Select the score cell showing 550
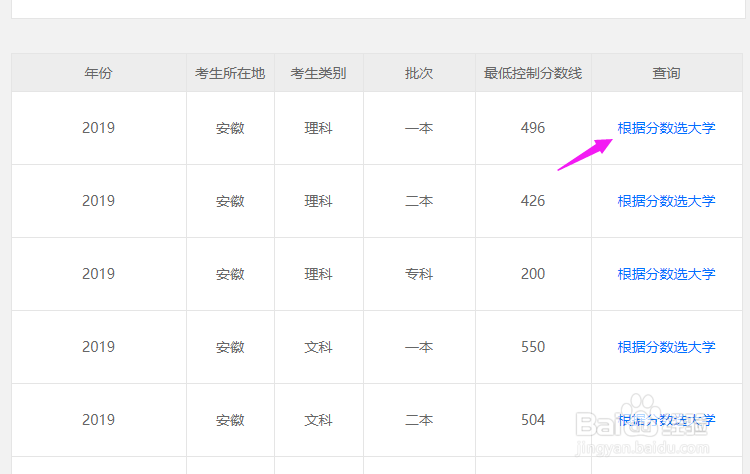750x474 pixels. pos(533,347)
